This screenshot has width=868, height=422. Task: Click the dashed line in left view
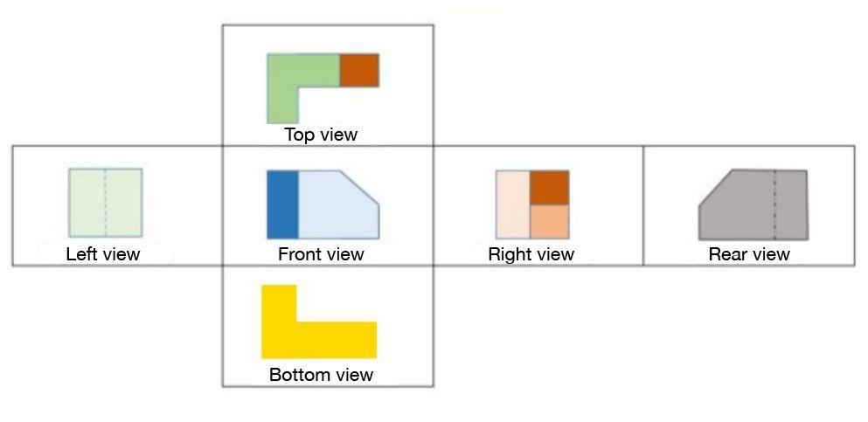click(x=105, y=203)
